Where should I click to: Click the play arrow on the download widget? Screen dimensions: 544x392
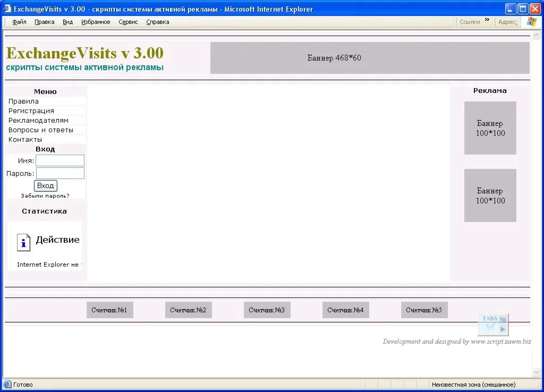tap(503, 329)
